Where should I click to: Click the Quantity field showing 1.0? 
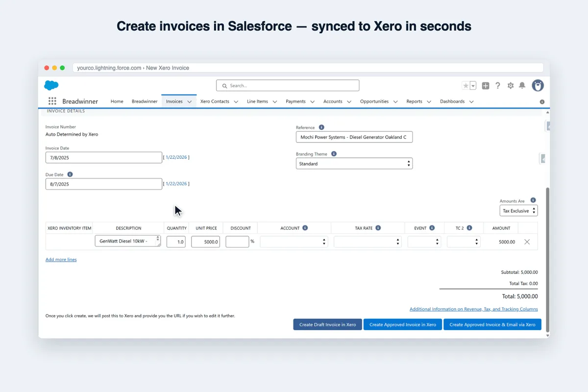[176, 242]
